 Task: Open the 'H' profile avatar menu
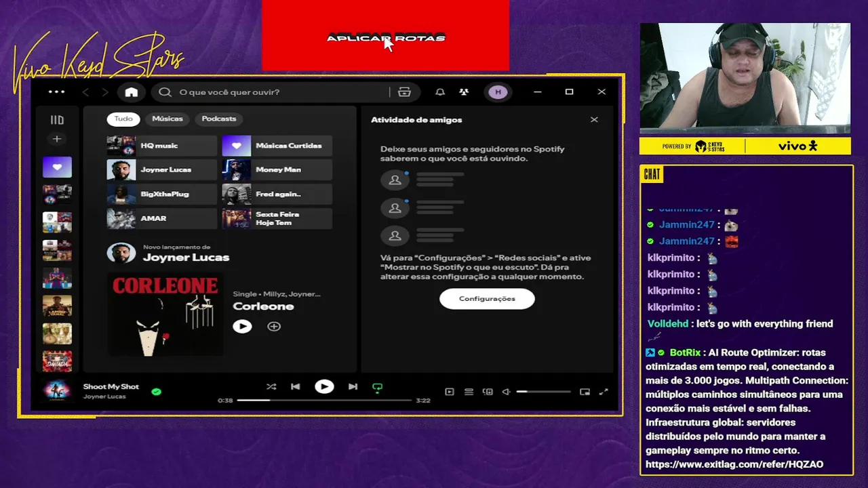498,92
